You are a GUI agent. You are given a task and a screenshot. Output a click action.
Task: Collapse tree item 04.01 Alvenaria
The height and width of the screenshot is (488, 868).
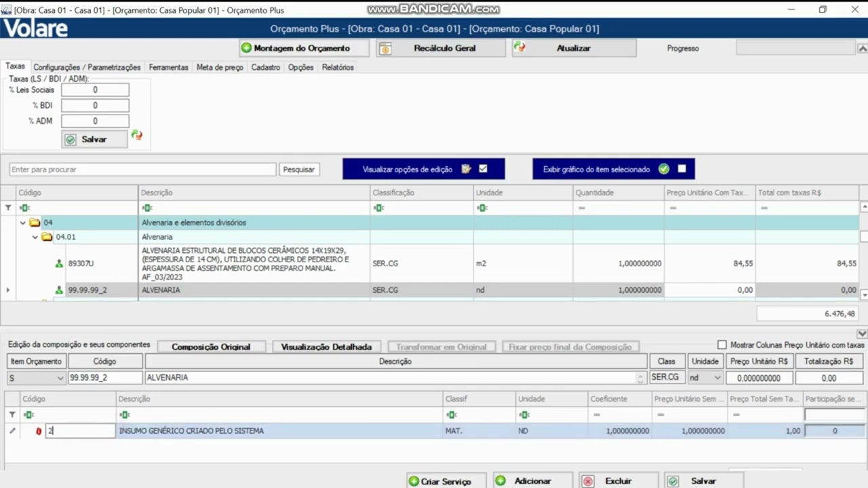pos(35,237)
